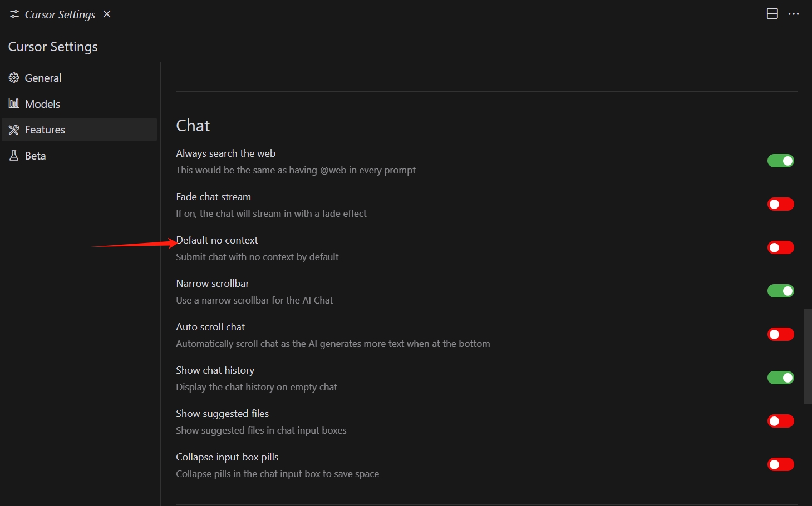Click the tools icon next to Features
Screen dimensions: 812x506
pyautogui.click(x=14, y=130)
